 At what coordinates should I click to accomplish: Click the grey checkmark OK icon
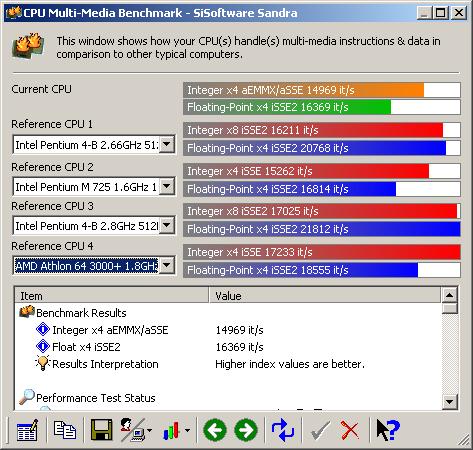point(320,430)
